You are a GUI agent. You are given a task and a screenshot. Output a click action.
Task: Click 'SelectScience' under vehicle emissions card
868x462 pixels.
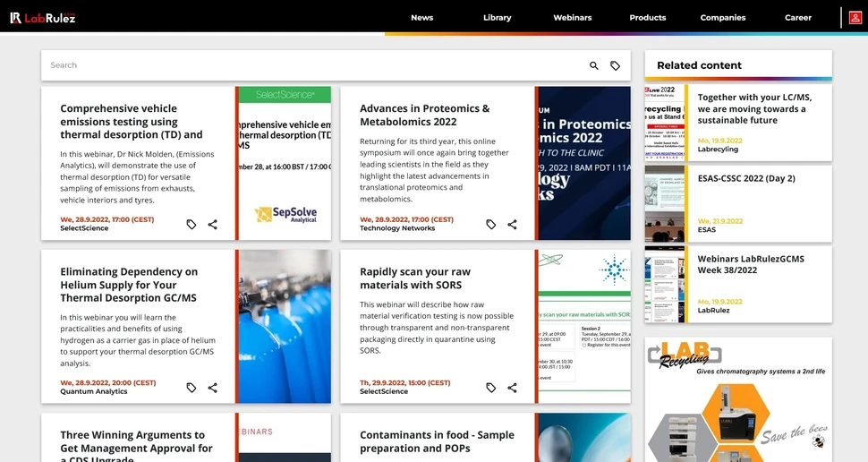coord(84,228)
